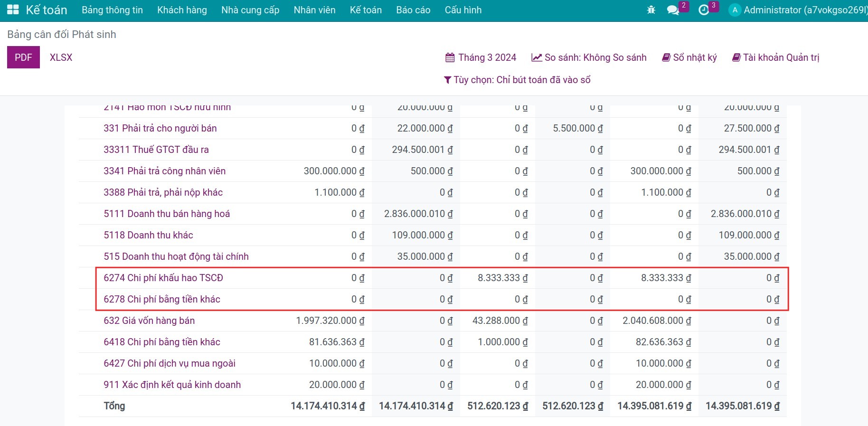This screenshot has height=426, width=868.
Task: Click the filter funnel icon beside Tùy chọn
Action: click(447, 80)
